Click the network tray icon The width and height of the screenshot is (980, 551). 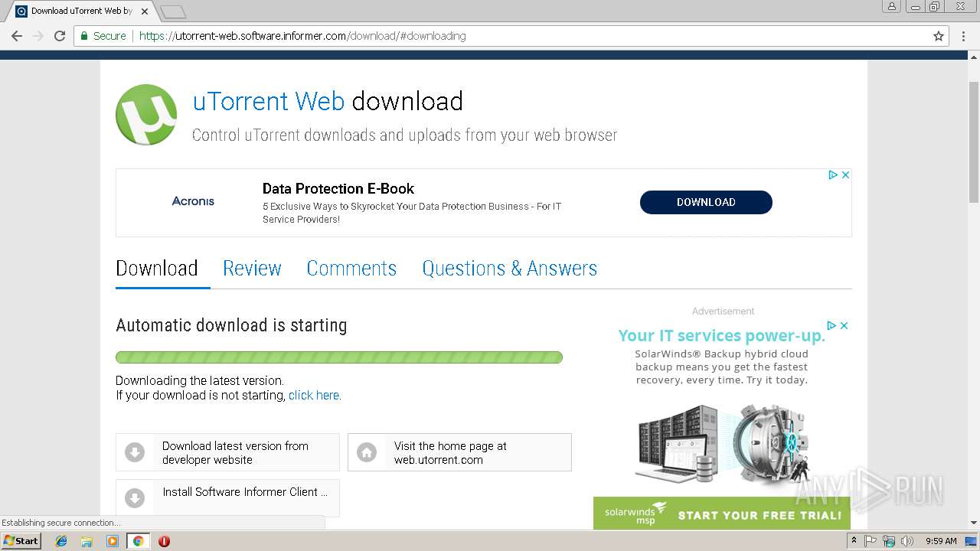[x=889, y=541]
